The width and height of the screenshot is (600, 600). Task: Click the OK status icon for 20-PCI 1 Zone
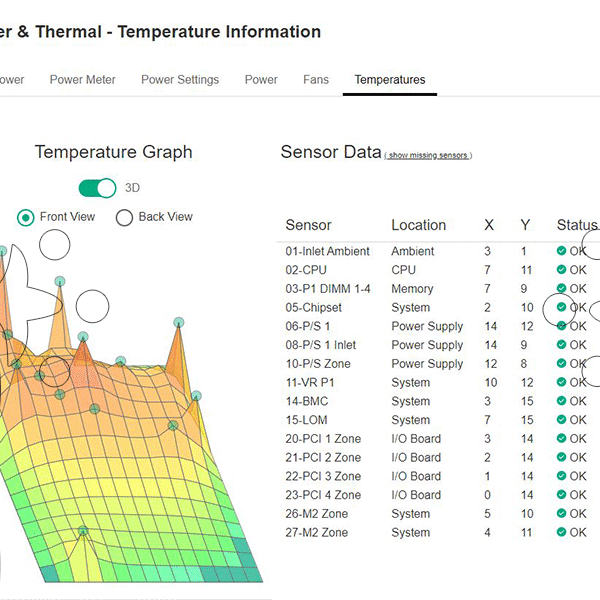[x=562, y=439]
